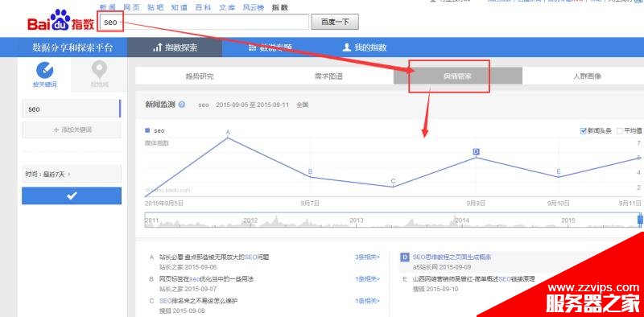Viewport: 644px width, 317px height.
Task: Click the blue checkmark confirm button
Action: [x=72, y=196]
